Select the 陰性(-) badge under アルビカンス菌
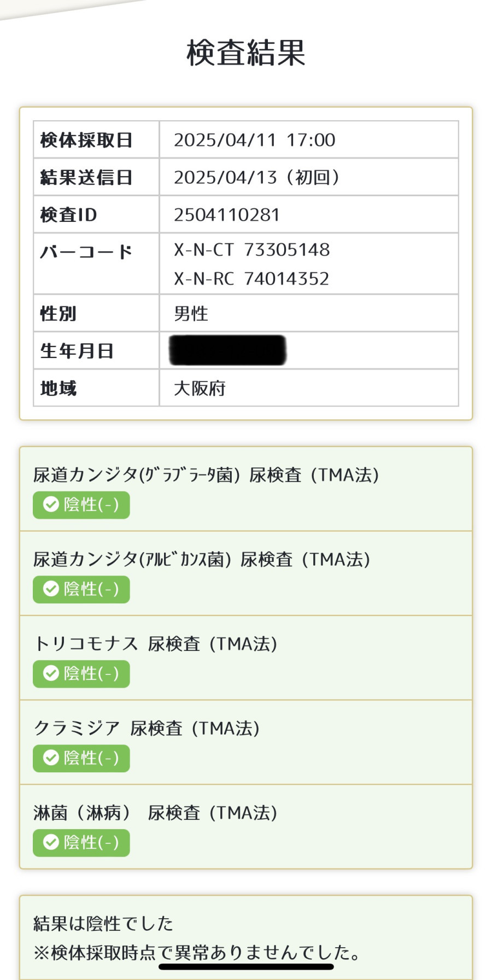Viewport: 492px width, 980px height. (81, 589)
